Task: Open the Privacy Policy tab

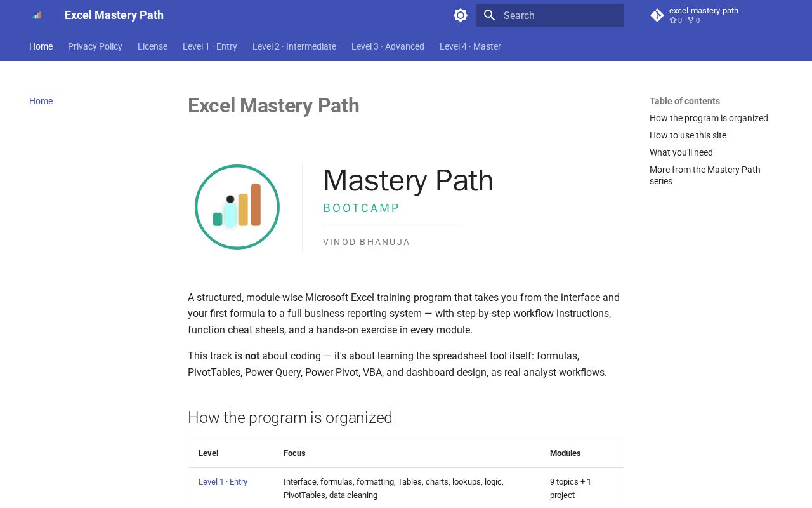Action: coord(95,46)
